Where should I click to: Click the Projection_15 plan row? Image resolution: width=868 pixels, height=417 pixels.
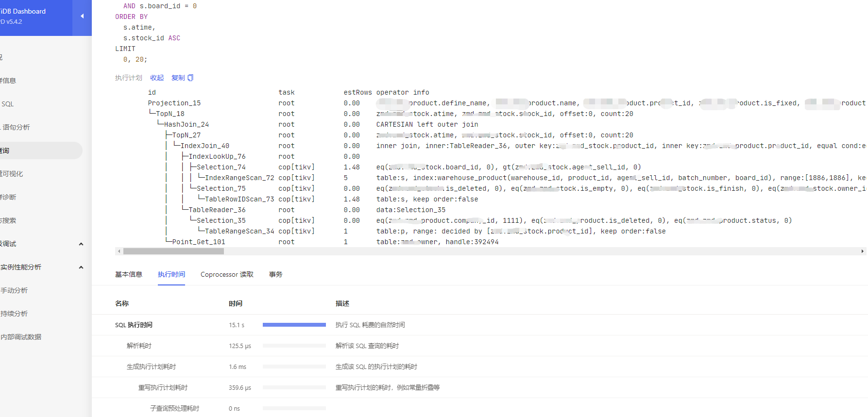pyautogui.click(x=174, y=103)
